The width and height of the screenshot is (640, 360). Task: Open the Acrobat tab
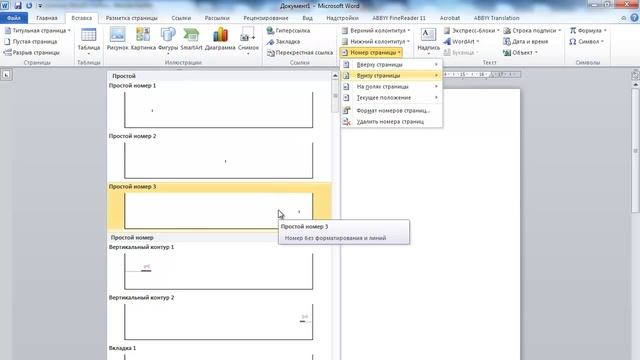pyautogui.click(x=450, y=18)
